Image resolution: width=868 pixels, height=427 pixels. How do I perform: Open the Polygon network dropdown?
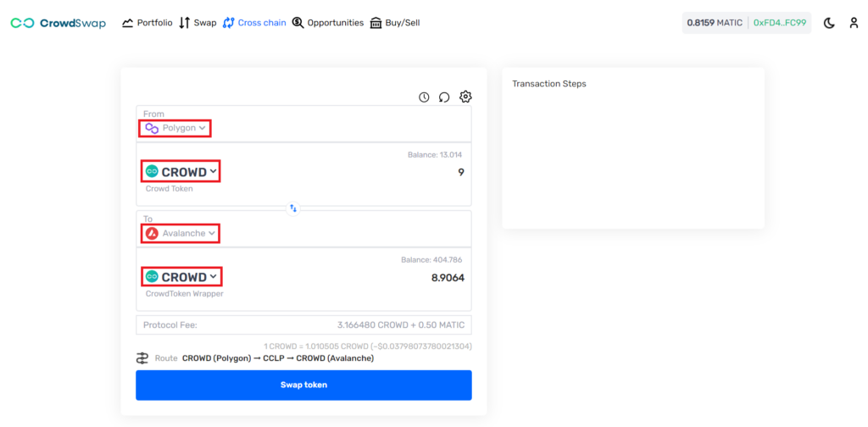pos(175,128)
